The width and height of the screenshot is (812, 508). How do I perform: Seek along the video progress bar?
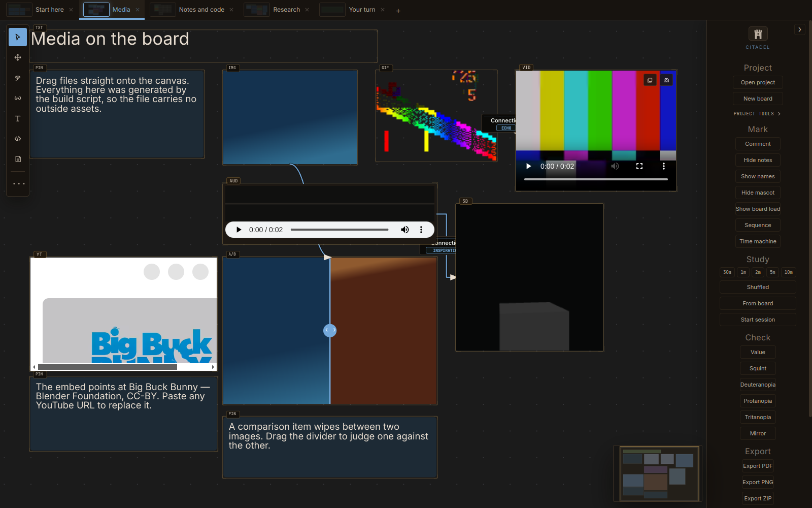pos(596,179)
